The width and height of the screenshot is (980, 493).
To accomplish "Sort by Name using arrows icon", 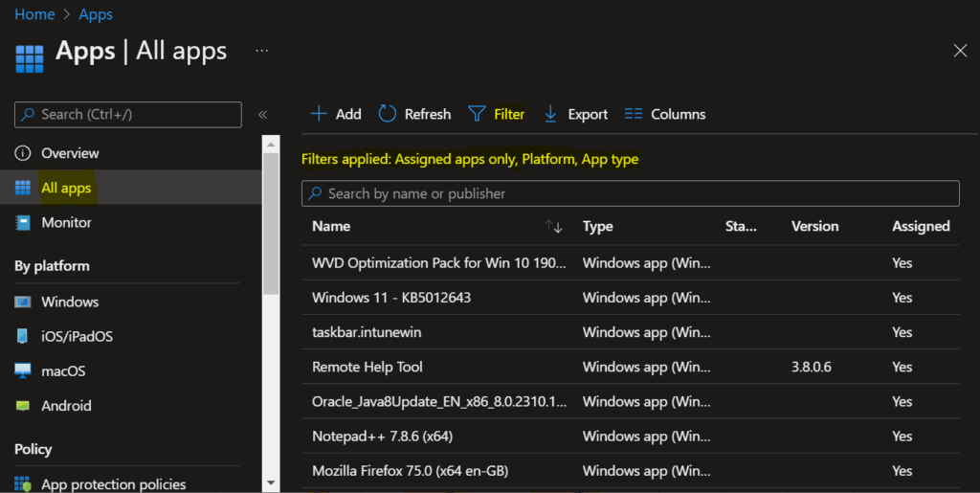I will [x=553, y=226].
